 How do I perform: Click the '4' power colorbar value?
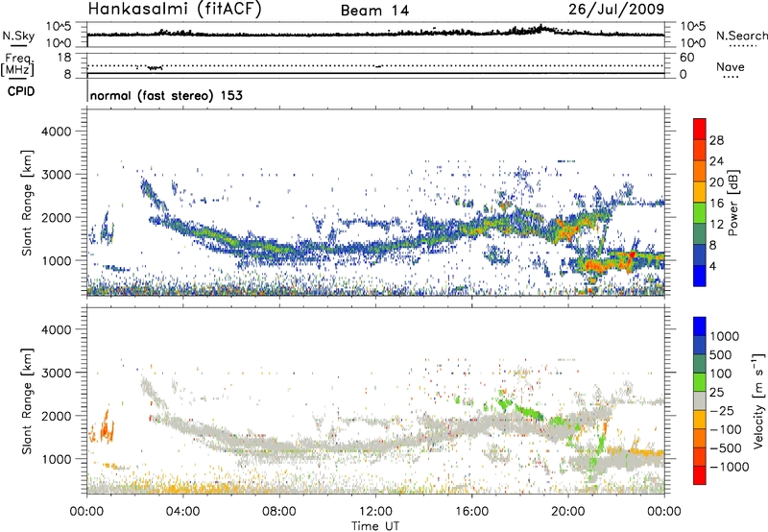point(712,266)
